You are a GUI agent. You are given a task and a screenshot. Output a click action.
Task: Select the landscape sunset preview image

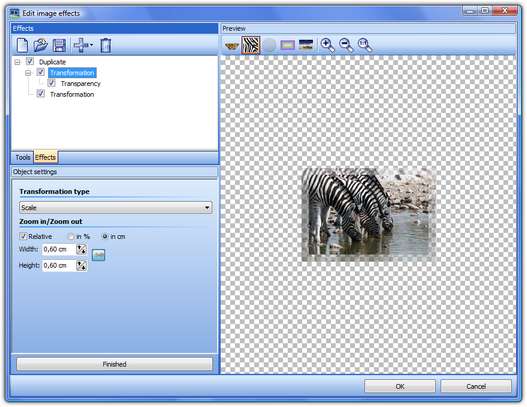pos(306,45)
